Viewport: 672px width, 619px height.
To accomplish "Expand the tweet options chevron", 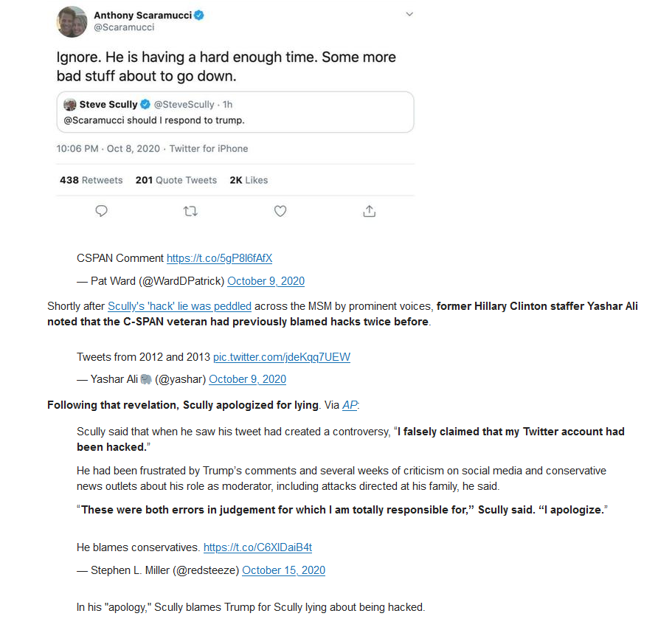I will point(409,14).
